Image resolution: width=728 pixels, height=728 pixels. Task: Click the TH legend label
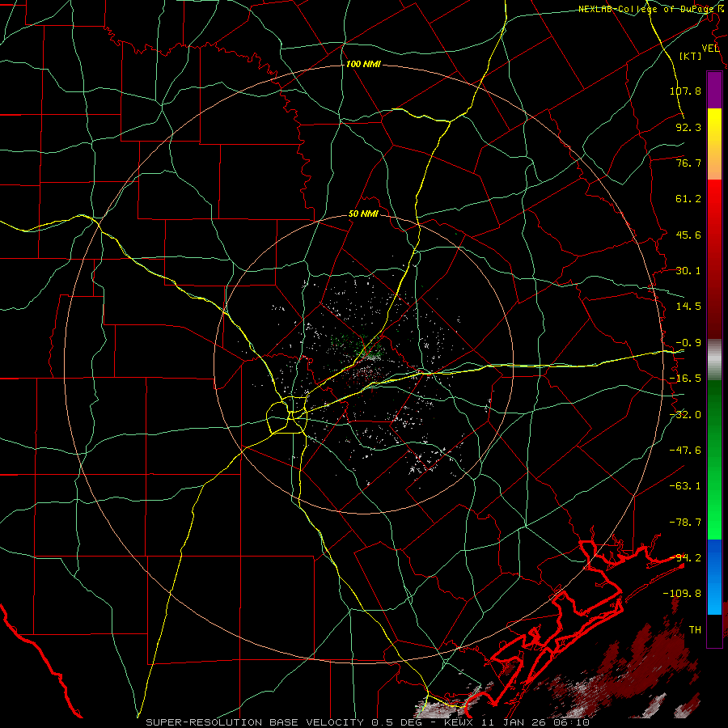point(695,630)
